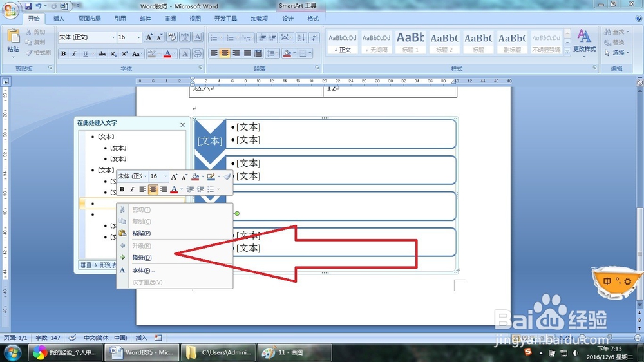This screenshot has width=644, height=362.
Task: Click Format Painter in clipboard group
Action: click(x=38, y=53)
